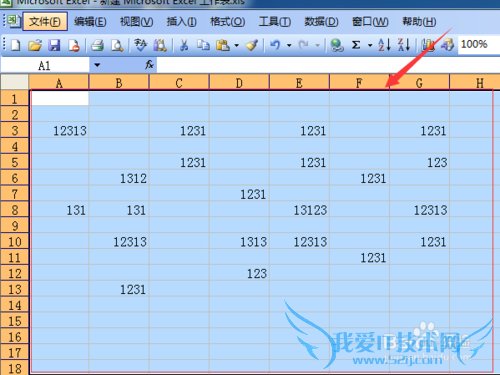Open the 数据(D) Data menu

tap(321, 22)
